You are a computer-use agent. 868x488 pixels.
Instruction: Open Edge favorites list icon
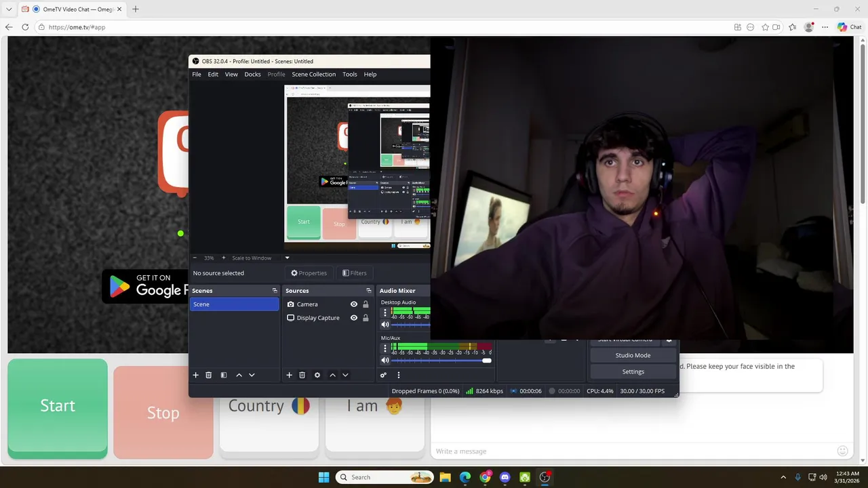tap(793, 27)
